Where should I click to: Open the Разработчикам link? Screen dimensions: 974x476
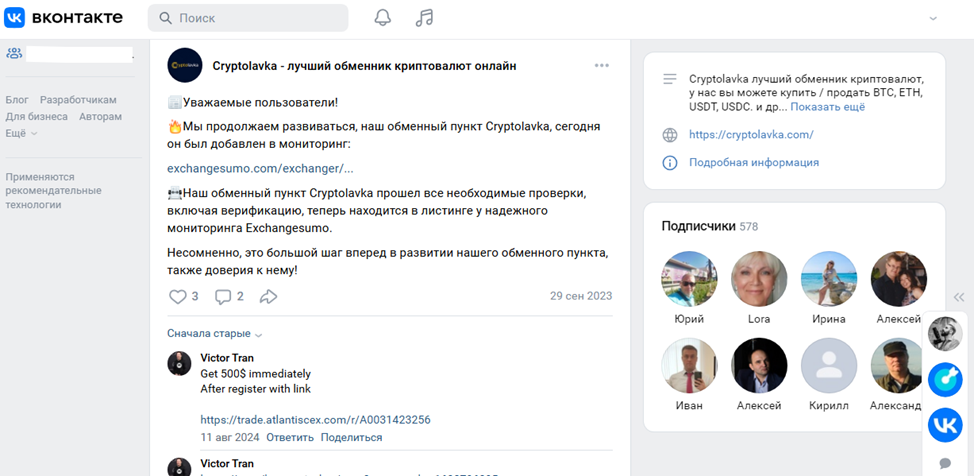[x=78, y=100]
